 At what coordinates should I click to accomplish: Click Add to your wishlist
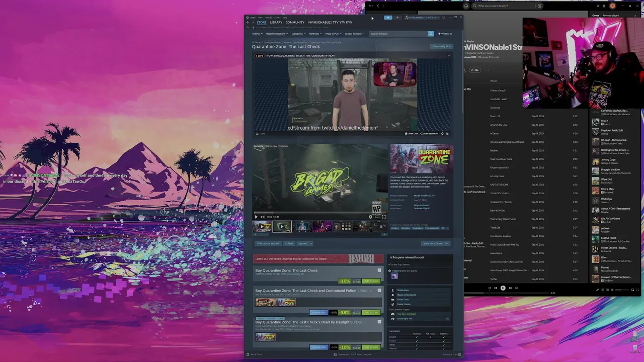268,243
